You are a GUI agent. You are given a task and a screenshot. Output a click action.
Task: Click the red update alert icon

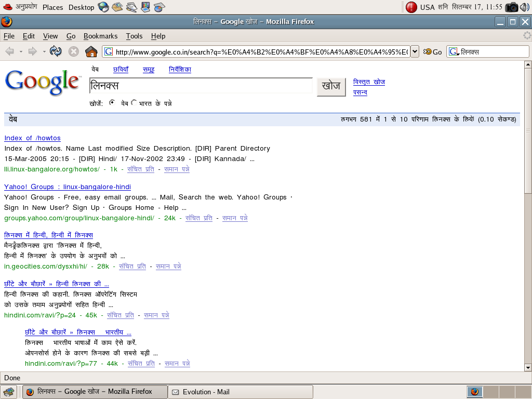tap(411, 7)
